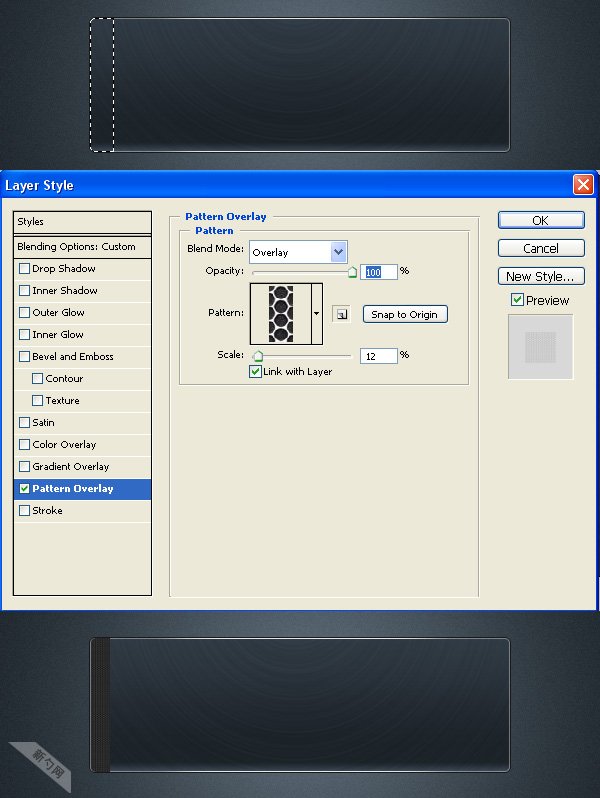Uncheck Link with Layer

[255, 372]
